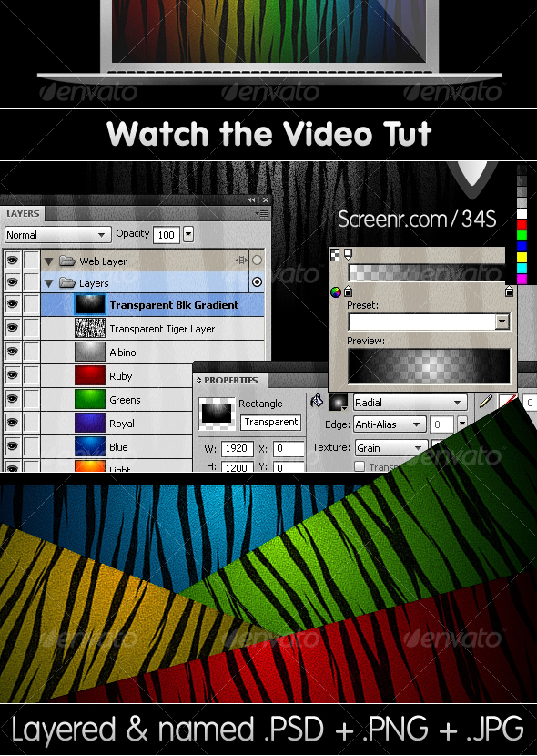
Task: Toggle eye icon for Ruby layer
Action: (x=12, y=375)
